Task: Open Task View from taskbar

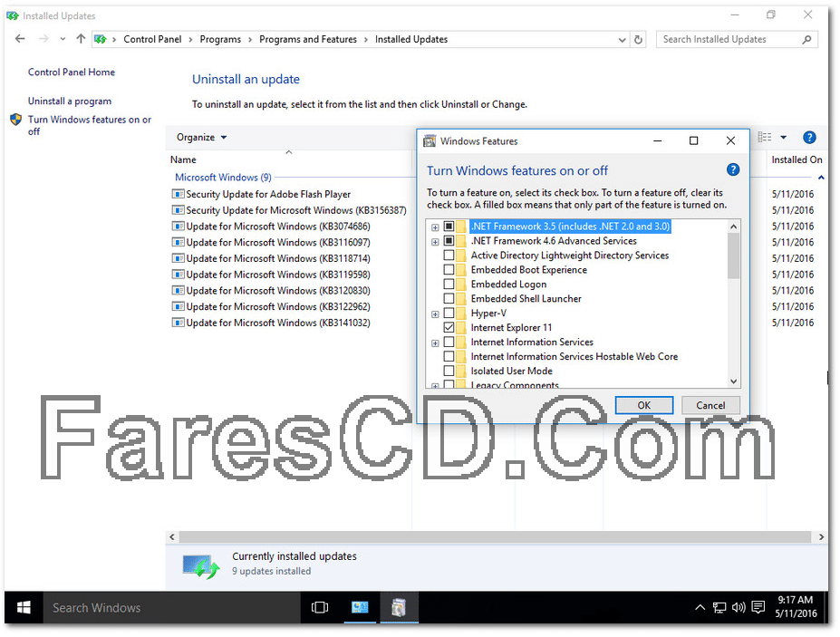Action: click(x=320, y=607)
